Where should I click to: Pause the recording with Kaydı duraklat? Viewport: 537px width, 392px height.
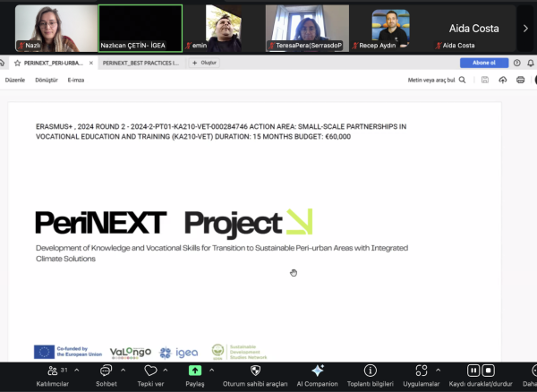(473, 371)
